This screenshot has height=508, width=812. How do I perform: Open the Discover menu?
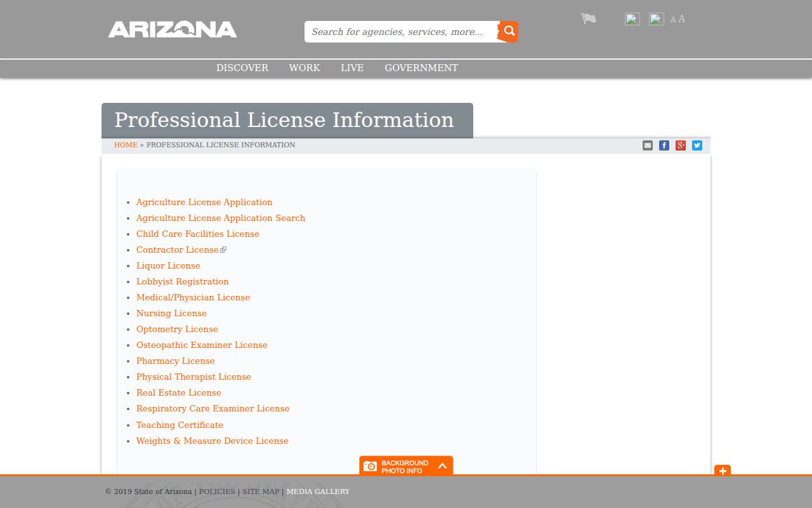click(x=242, y=68)
